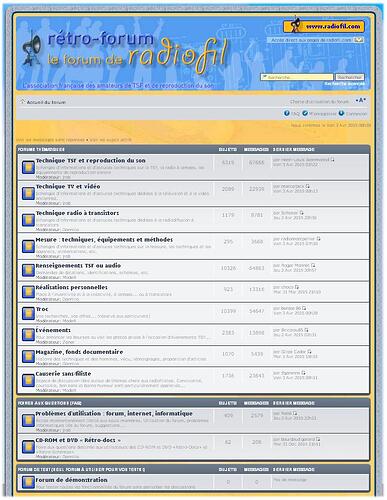
Task: Click the Rechercher search button
Action: 349,77
